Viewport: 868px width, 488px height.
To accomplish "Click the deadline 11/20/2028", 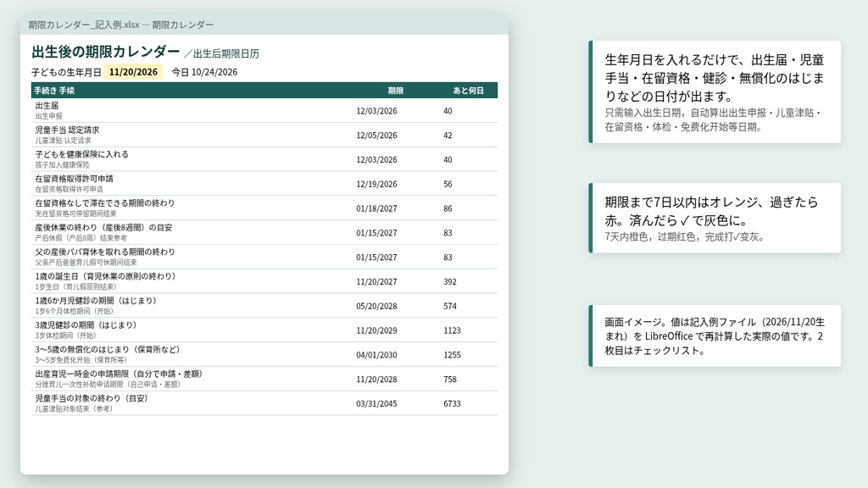I will (x=376, y=379).
